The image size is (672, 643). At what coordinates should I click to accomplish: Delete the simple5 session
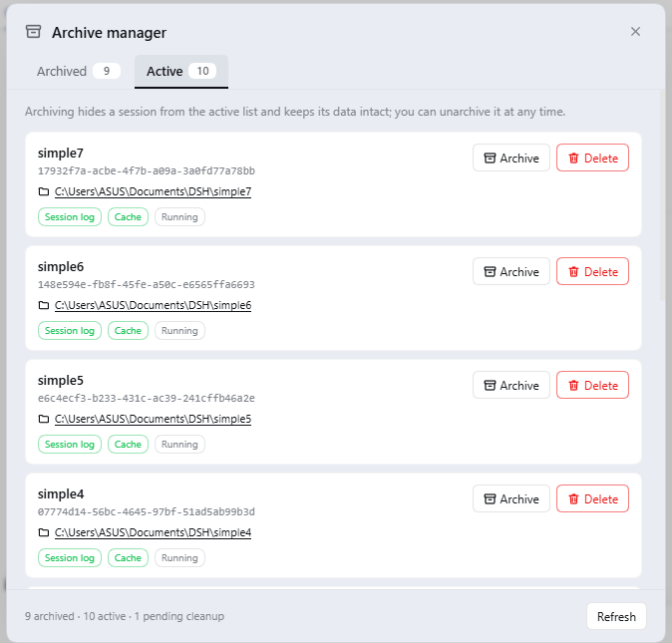tap(592, 385)
